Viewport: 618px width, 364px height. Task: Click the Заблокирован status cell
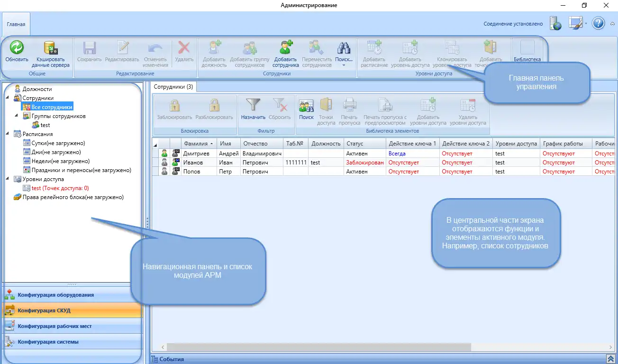(365, 163)
